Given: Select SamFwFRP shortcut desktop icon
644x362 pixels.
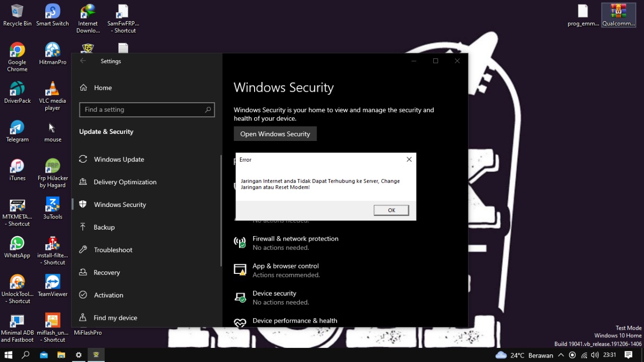Looking at the screenshot, I should pyautogui.click(x=123, y=19).
